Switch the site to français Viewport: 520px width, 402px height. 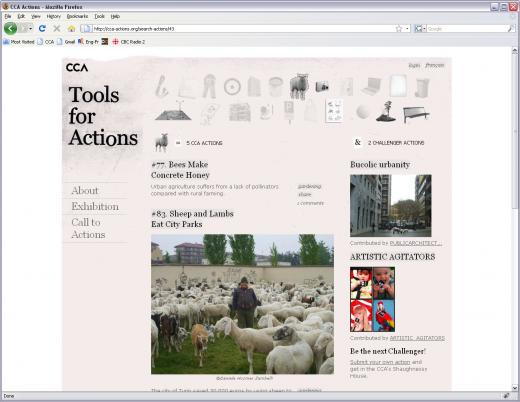point(435,65)
